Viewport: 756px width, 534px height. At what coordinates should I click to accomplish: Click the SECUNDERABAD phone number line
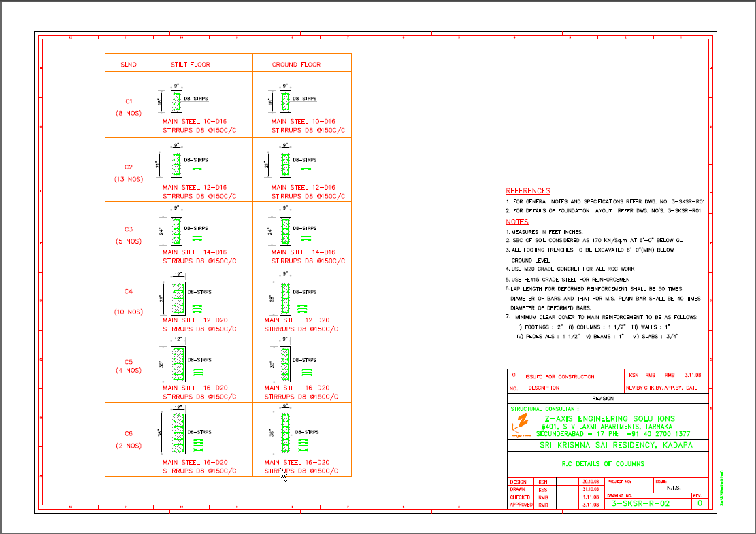(613, 434)
